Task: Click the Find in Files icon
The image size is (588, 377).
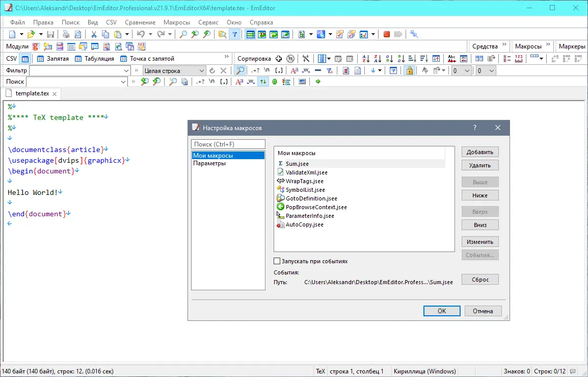Action: tap(222, 35)
